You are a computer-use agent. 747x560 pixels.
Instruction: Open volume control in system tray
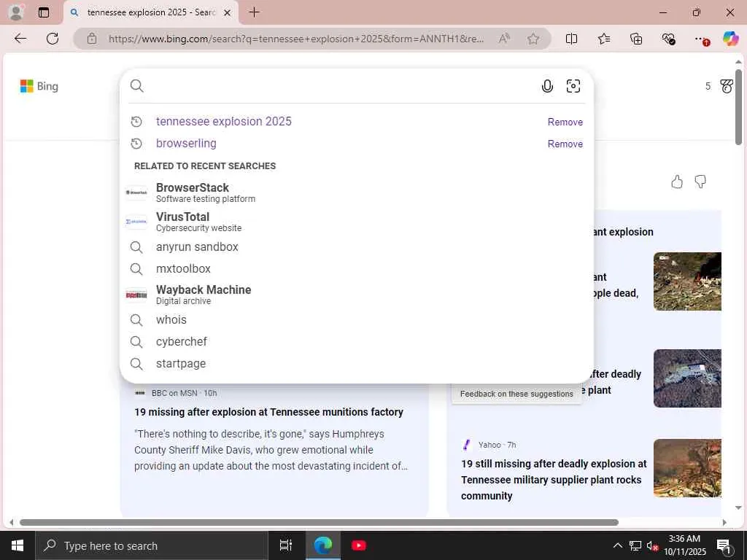click(652, 545)
